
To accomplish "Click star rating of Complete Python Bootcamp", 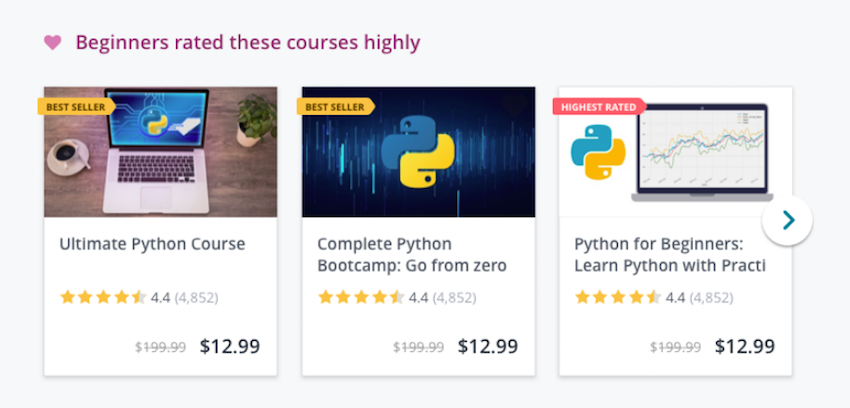I will [361, 297].
